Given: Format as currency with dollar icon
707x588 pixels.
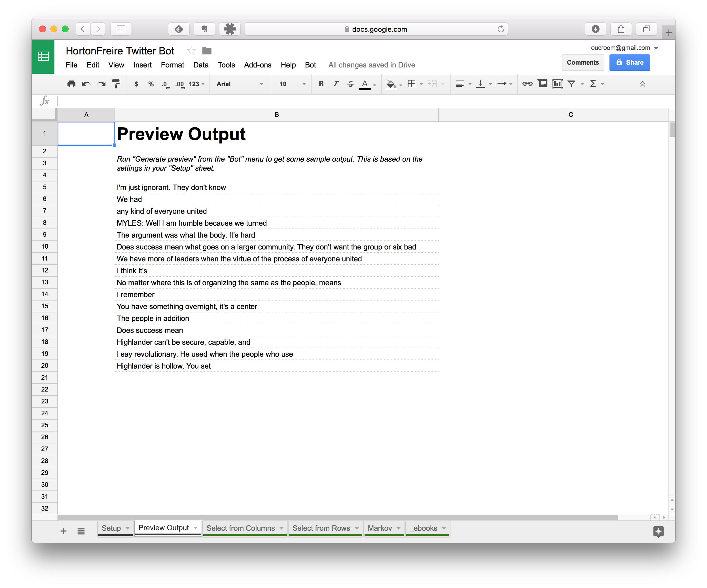Looking at the screenshot, I should pyautogui.click(x=136, y=84).
